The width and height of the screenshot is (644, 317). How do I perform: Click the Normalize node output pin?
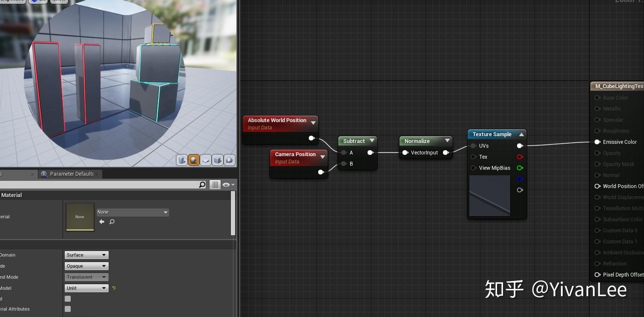[446, 153]
